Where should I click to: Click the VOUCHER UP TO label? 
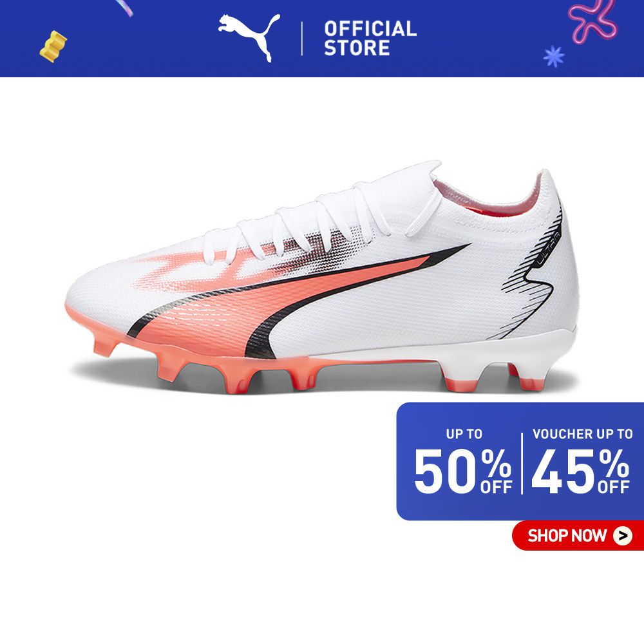(x=582, y=434)
